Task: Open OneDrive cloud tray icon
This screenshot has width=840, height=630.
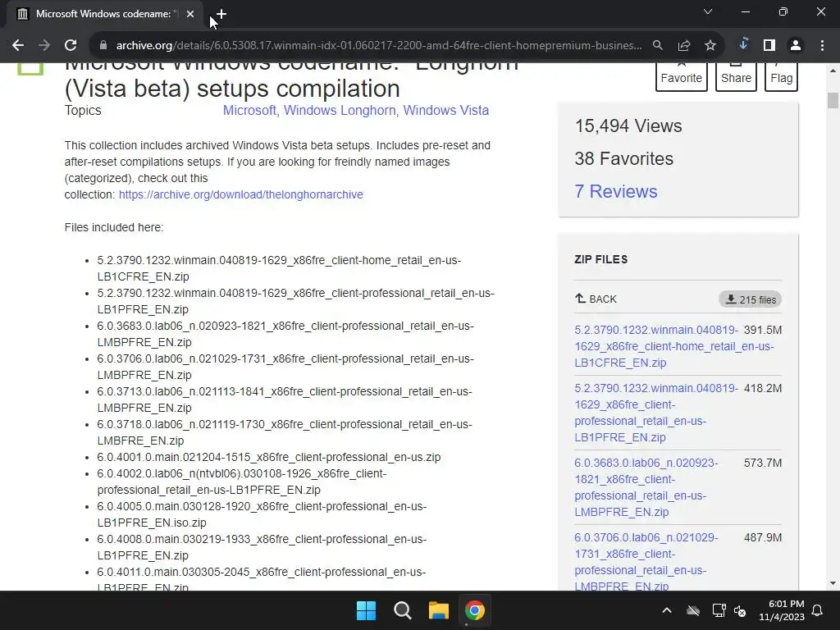Action: click(693, 610)
